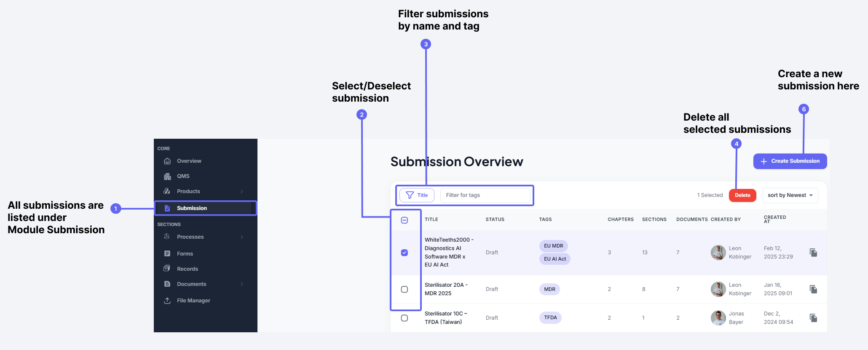Open Documents from the sidebar menu
Image resolution: width=868 pixels, height=350 pixels.
click(x=192, y=284)
